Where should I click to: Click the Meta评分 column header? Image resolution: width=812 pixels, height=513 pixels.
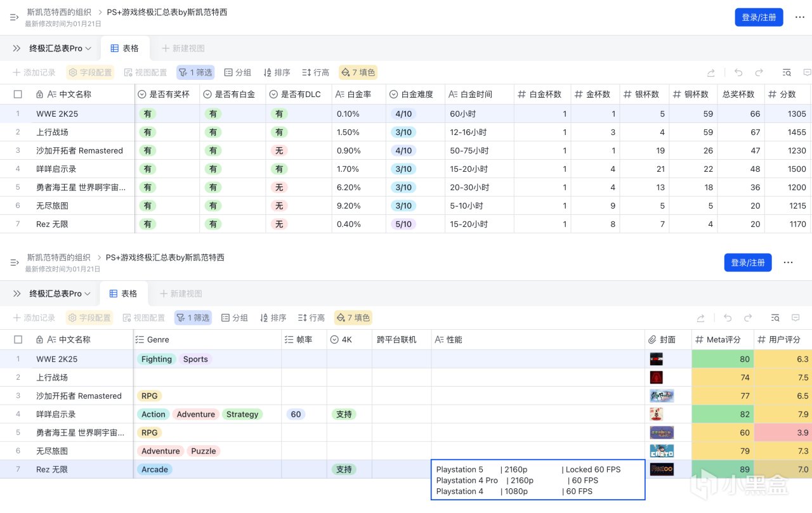[x=723, y=340]
